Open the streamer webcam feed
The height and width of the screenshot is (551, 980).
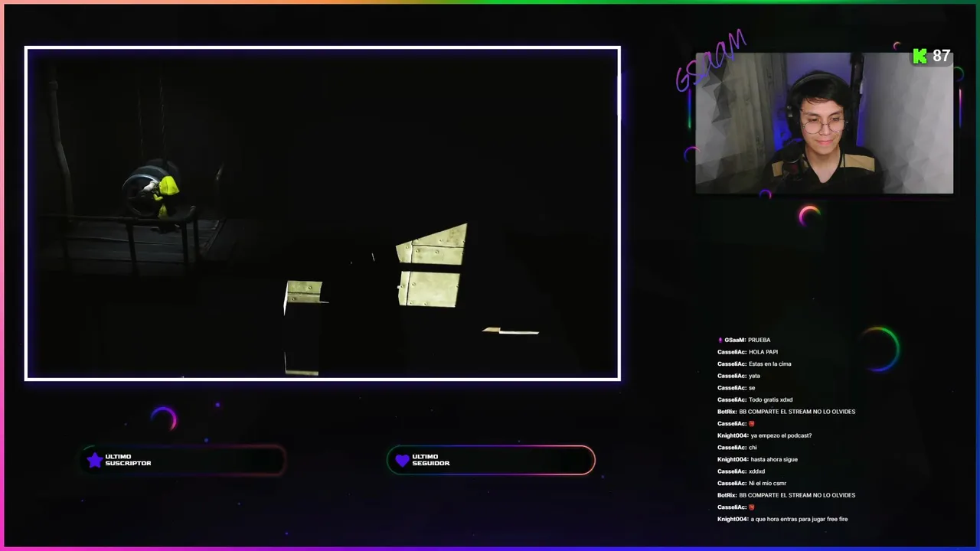(824, 122)
